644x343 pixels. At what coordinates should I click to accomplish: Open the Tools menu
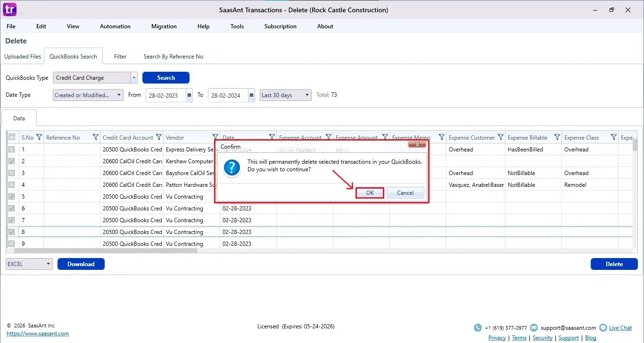tap(237, 26)
